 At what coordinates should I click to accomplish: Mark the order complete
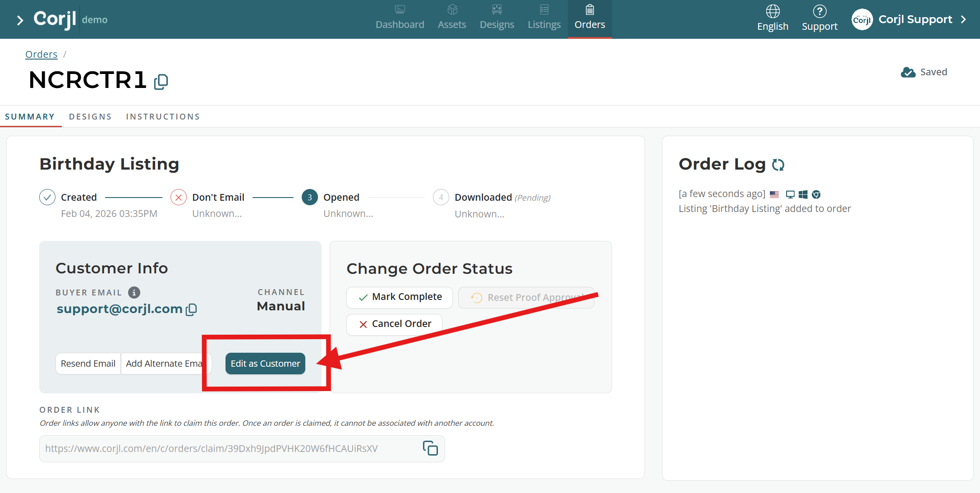(x=399, y=297)
